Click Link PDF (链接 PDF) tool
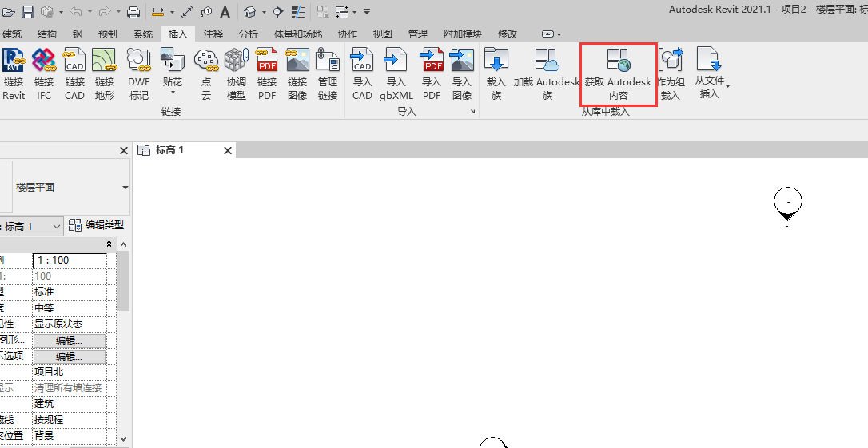This screenshot has height=448, width=868. tap(267, 73)
